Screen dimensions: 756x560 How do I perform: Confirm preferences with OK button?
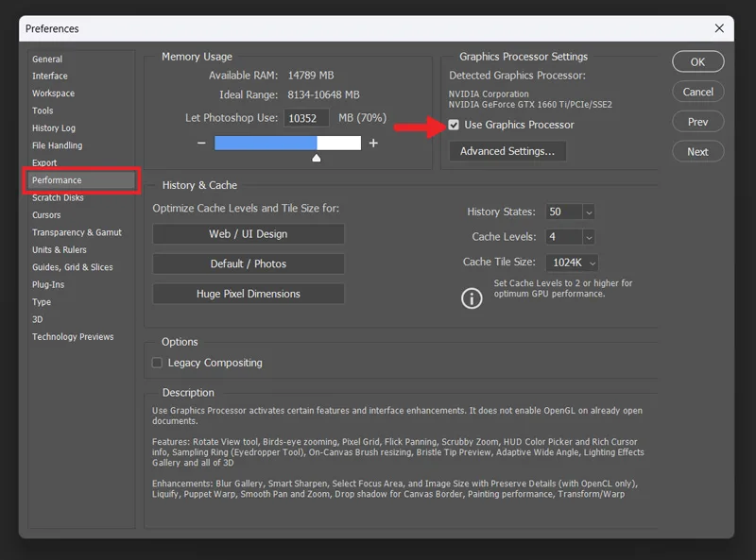[697, 61]
